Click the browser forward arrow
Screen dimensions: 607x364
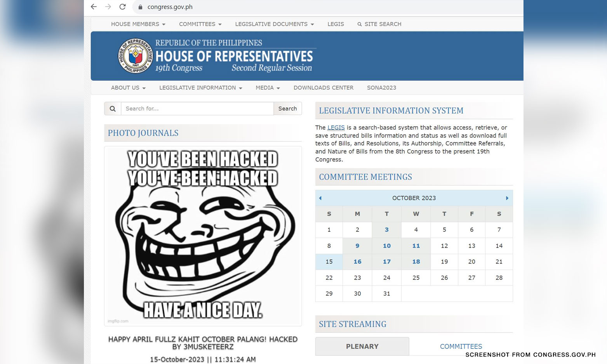108,7
